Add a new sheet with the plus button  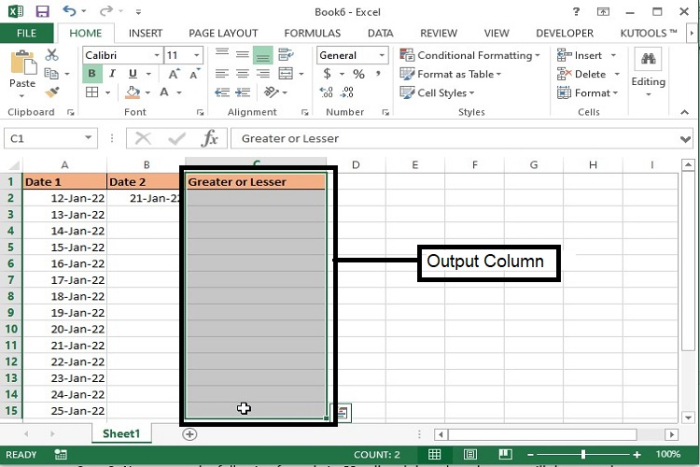click(190, 434)
